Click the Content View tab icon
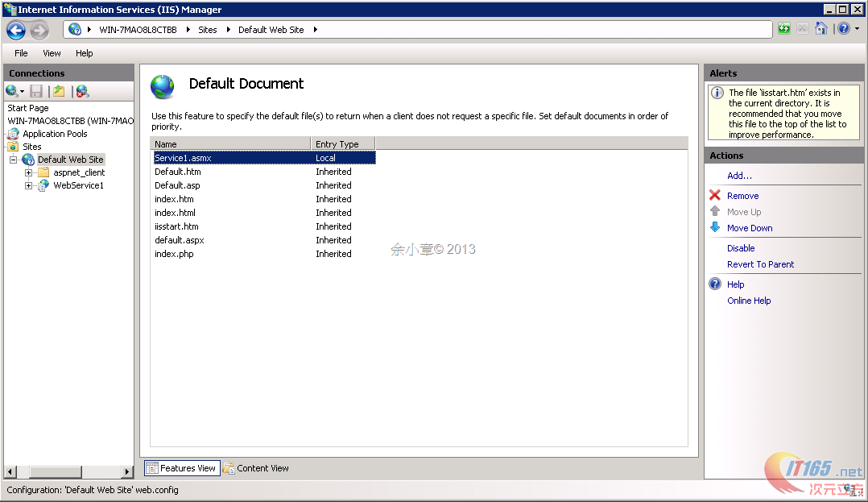The image size is (868, 502). click(229, 468)
